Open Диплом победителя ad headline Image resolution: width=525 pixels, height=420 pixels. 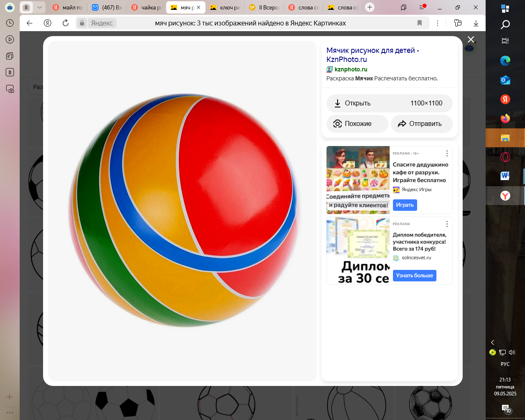(420, 242)
